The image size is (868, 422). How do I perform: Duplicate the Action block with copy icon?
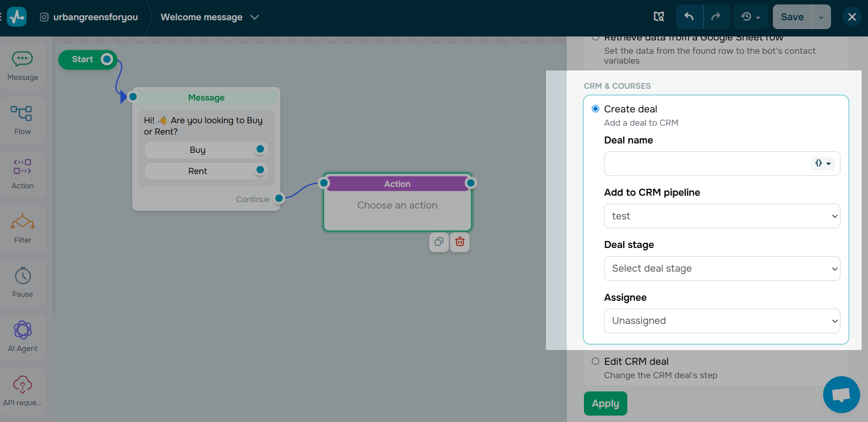tap(438, 242)
